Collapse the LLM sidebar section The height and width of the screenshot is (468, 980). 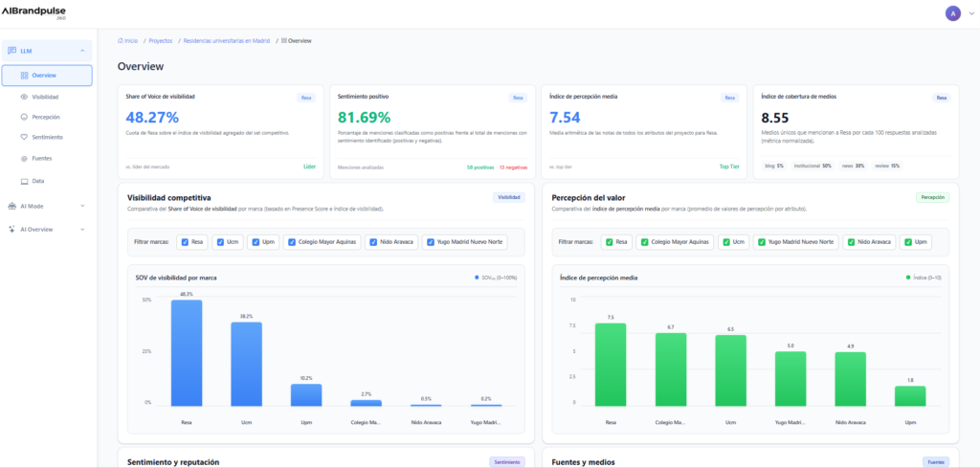click(82, 50)
